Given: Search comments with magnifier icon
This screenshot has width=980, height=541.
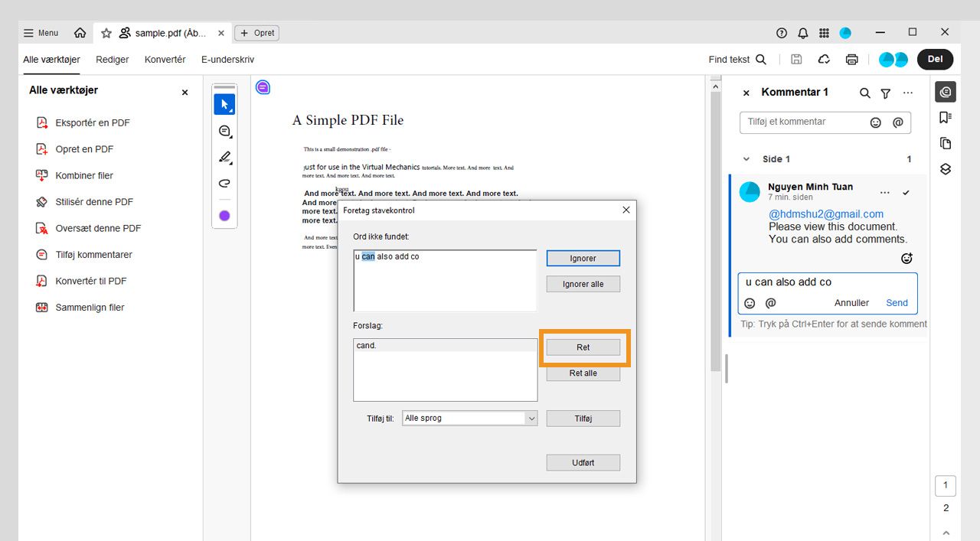Looking at the screenshot, I should pos(864,93).
